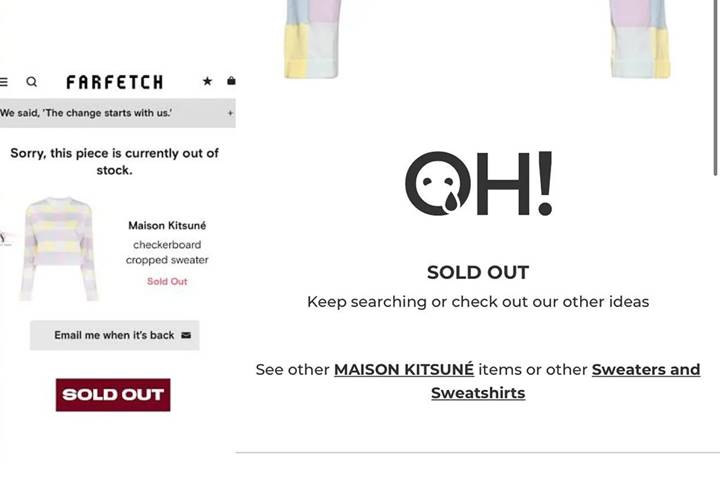Click the checkerboard sweater thumbnail

59,249
